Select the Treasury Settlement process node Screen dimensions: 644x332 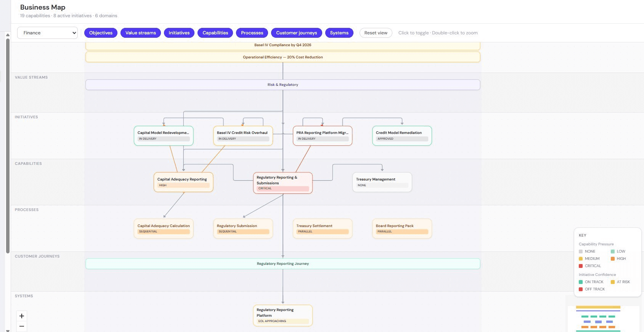pos(323,229)
